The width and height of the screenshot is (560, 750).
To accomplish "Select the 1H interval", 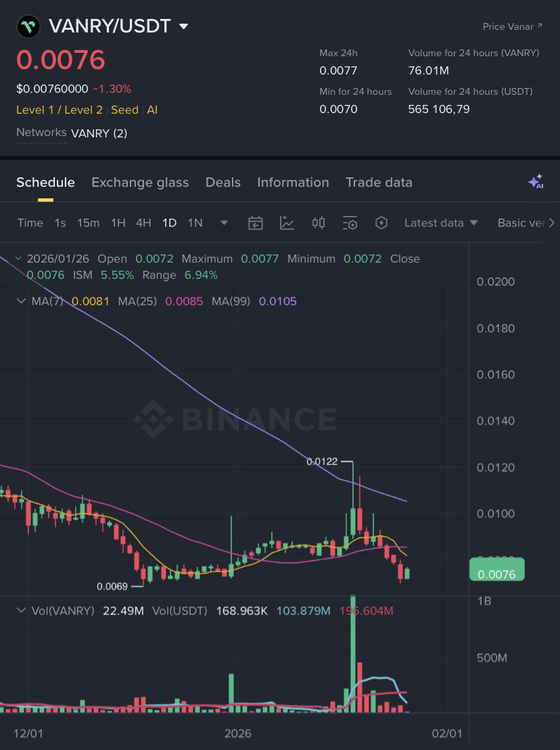I will [118, 223].
